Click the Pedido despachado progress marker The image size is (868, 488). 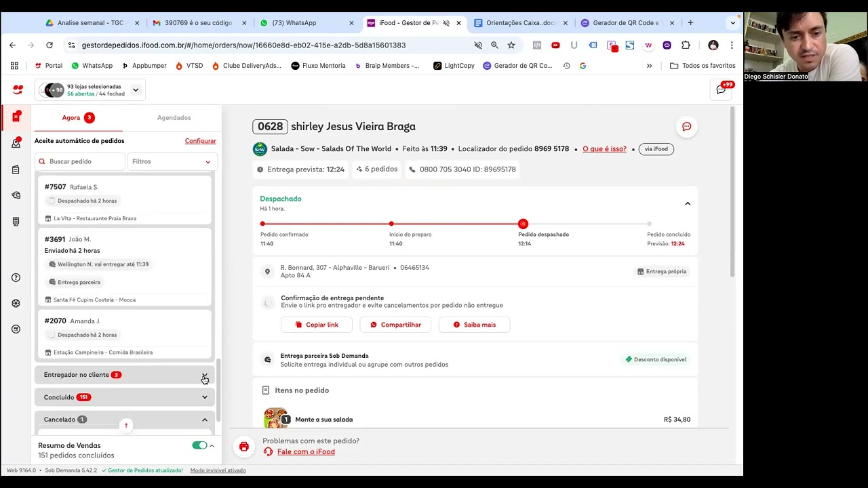[x=523, y=224]
